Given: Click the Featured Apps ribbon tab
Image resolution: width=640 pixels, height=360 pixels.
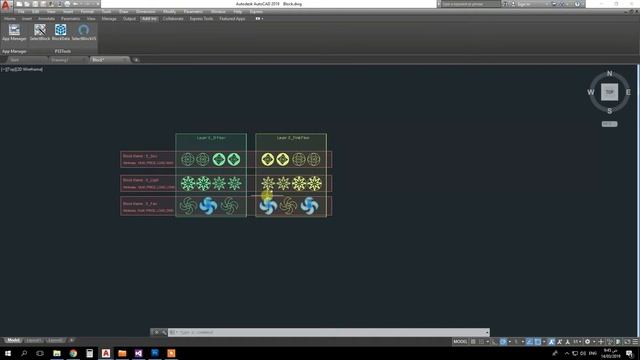Looking at the screenshot, I should pyautogui.click(x=232, y=19).
